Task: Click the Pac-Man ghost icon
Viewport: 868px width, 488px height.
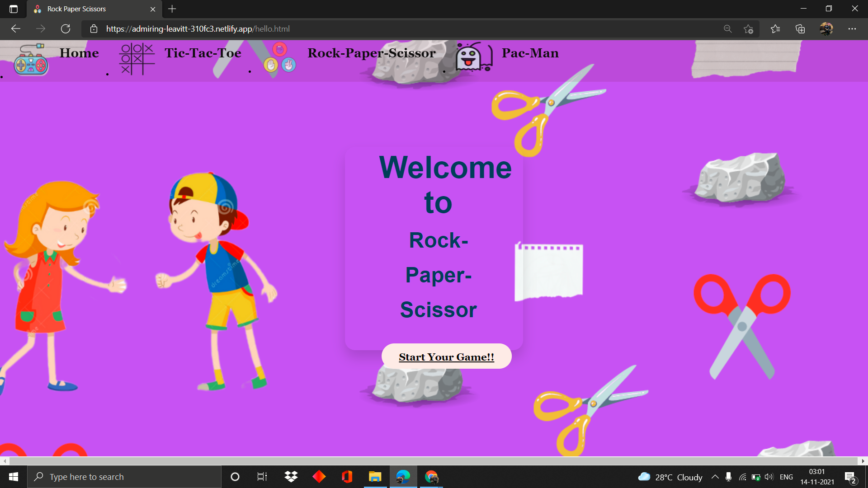Action: coord(473,57)
